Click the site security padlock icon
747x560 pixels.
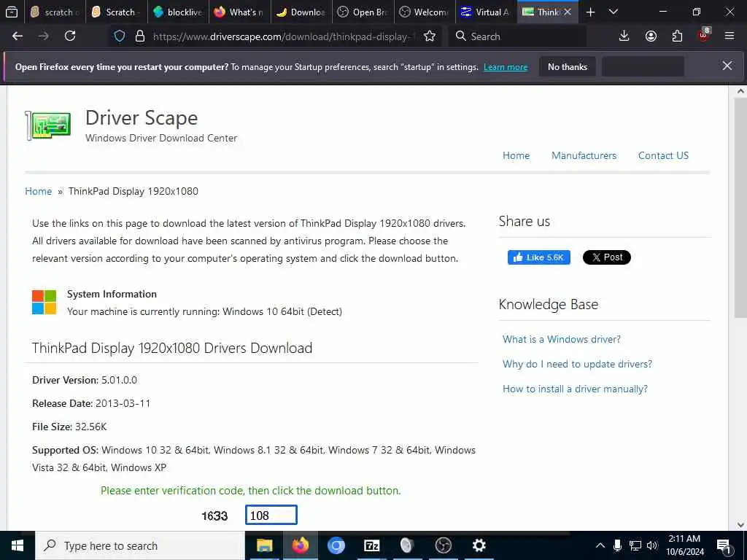point(139,36)
